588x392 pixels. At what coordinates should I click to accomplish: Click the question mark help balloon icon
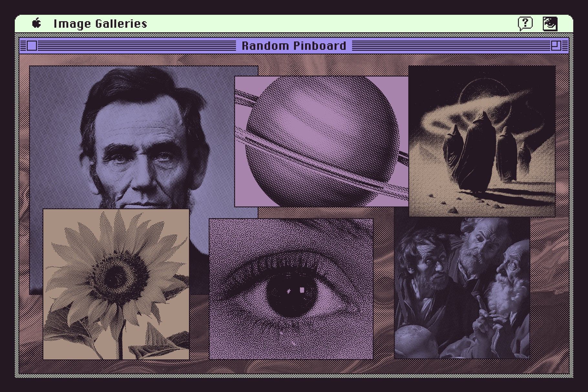pos(525,24)
